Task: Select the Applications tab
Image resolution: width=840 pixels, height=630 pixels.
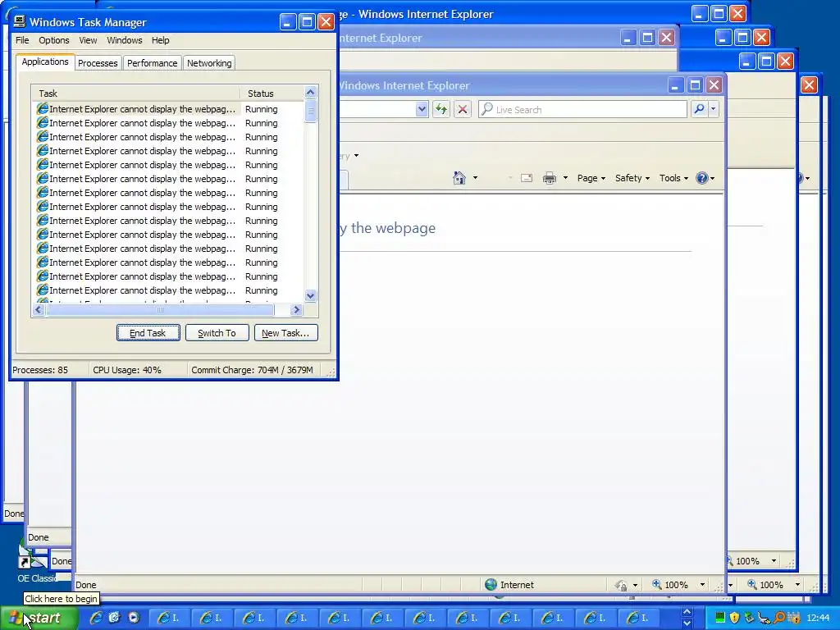Action: pos(45,62)
